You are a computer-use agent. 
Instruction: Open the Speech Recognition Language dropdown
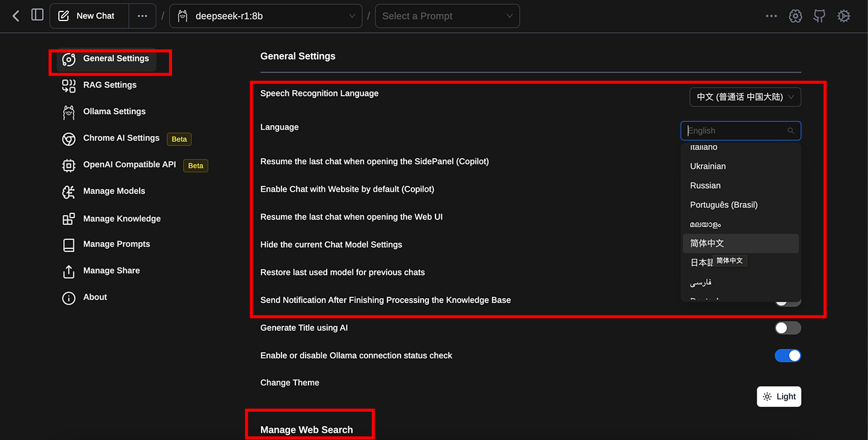click(745, 97)
